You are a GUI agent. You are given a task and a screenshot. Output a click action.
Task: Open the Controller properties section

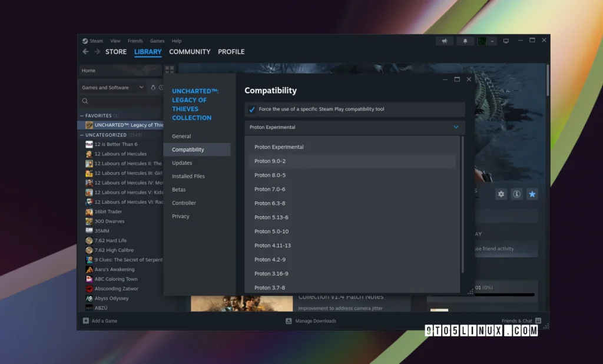197,203
